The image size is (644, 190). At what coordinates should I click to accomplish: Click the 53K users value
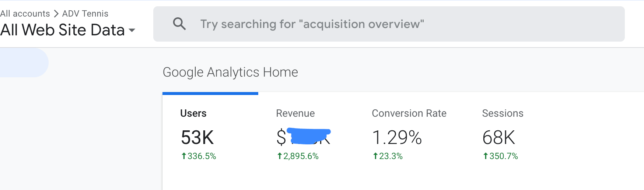197,138
